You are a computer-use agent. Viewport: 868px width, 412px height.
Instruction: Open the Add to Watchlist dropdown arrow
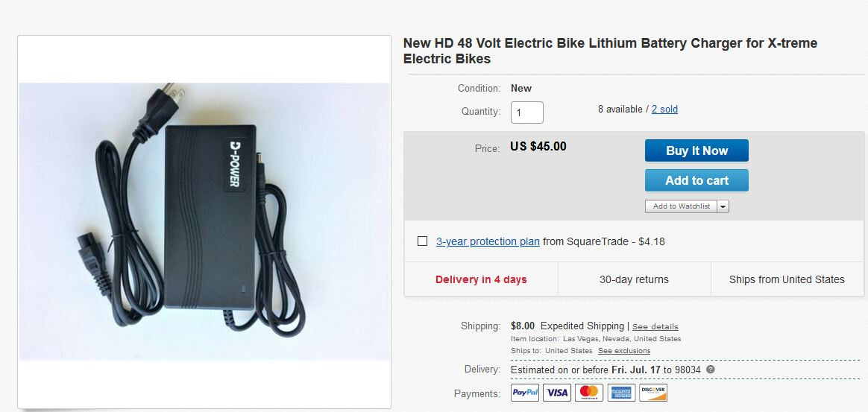(723, 206)
